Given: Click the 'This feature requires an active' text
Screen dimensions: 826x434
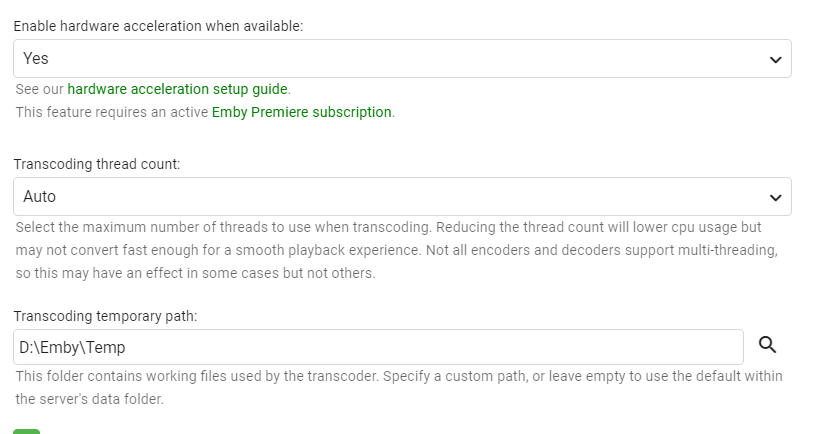Looking at the screenshot, I should (112, 112).
